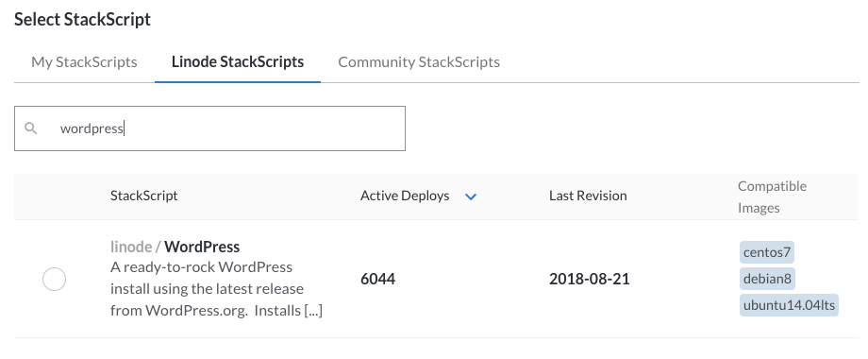
Task: Click the search magnifier icon
Action: point(31,128)
